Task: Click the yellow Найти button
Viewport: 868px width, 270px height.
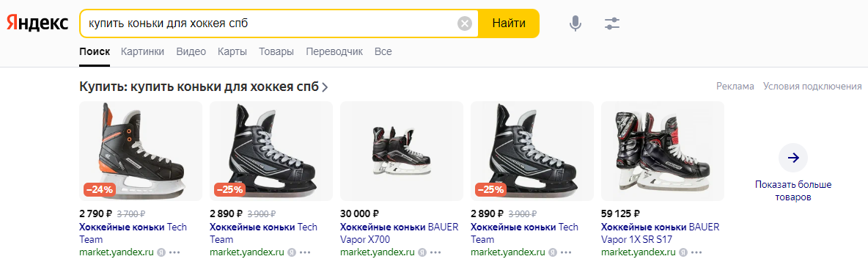Action: click(509, 23)
